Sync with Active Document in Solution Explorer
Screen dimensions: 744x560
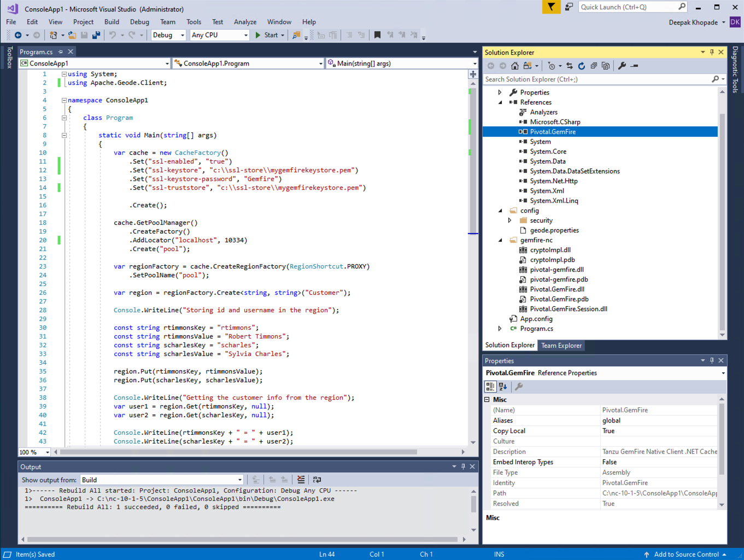point(570,65)
